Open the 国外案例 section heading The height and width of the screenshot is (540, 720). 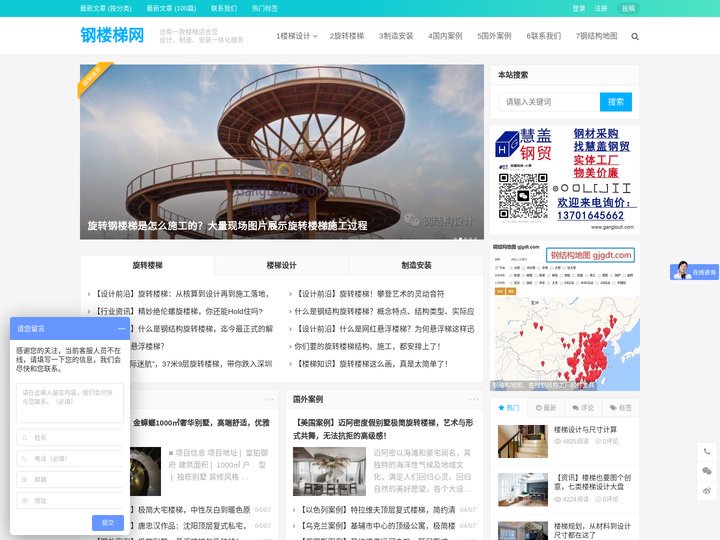[308, 399]
